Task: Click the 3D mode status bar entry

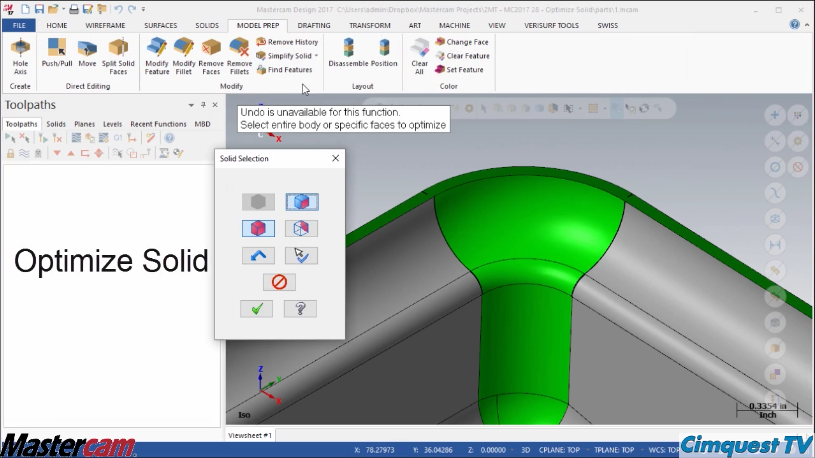Action: 525,450
